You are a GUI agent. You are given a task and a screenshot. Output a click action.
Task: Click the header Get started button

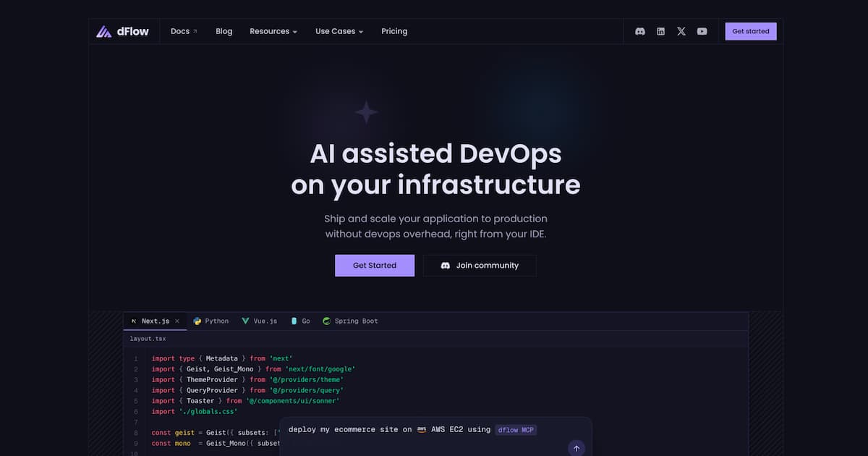pos(751,31)
